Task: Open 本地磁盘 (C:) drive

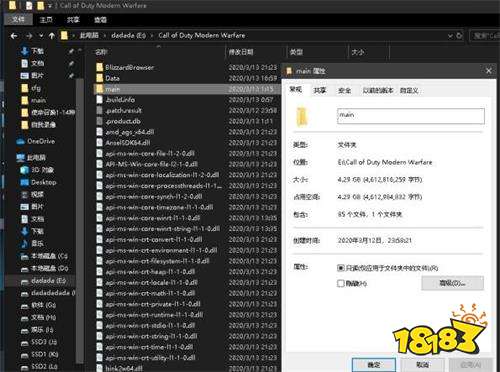Action: (x=44, y=256)
